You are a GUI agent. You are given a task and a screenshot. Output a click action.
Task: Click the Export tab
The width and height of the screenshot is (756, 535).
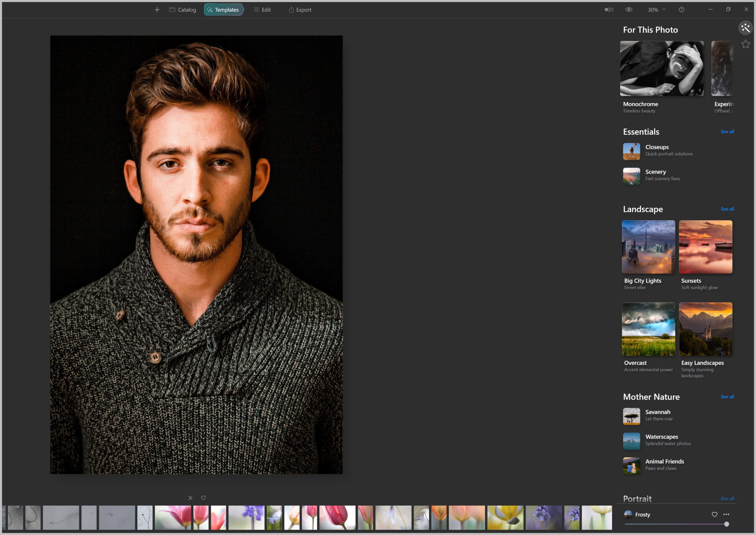pyautogui.click(x=301, y=10)
